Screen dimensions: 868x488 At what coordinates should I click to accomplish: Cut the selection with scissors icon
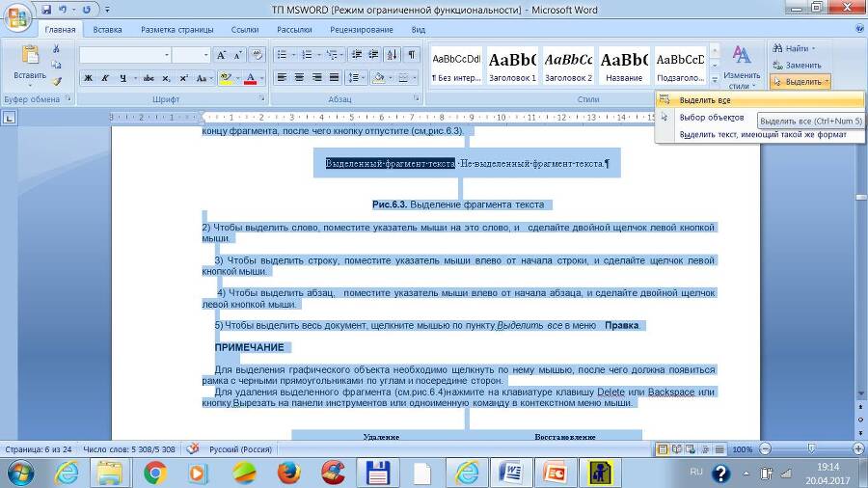56,48
